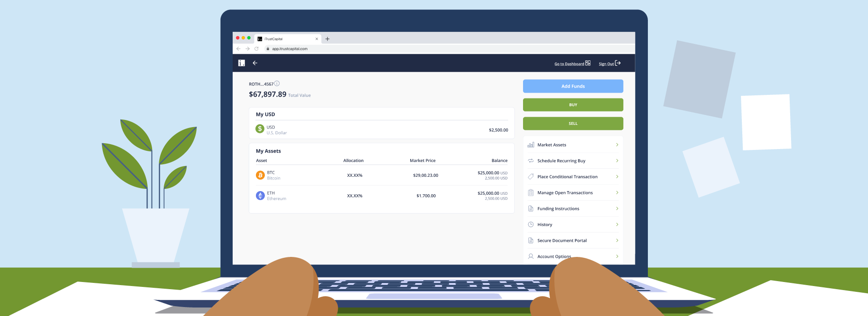Image resolution: width=868 pixels, height=316 pixels.
Task: Click the Ethereum ETH coin icon
Action: [260, 196]
